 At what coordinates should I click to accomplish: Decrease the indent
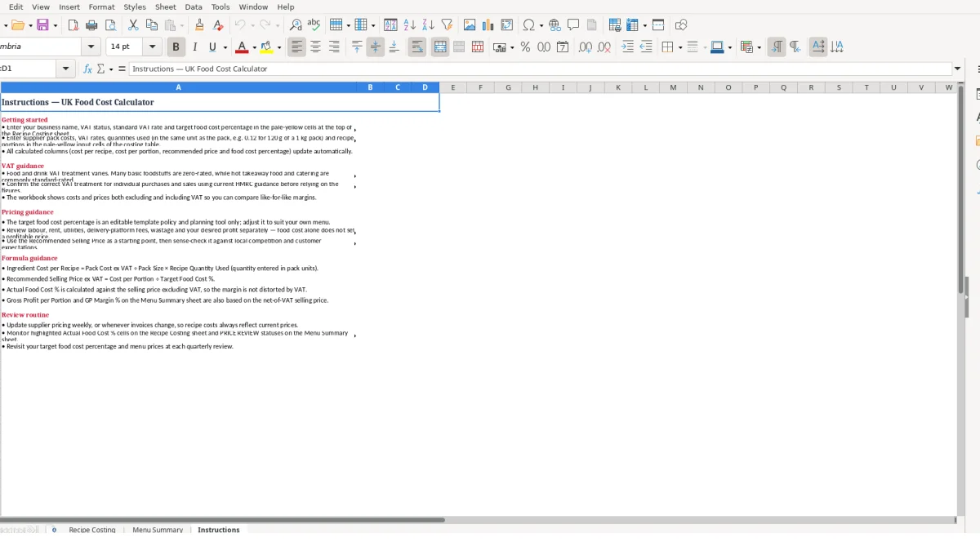pos(646,47)
